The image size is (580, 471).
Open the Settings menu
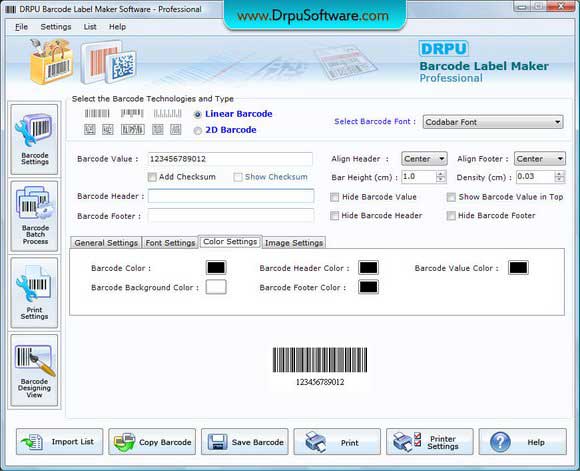[56, 27]
